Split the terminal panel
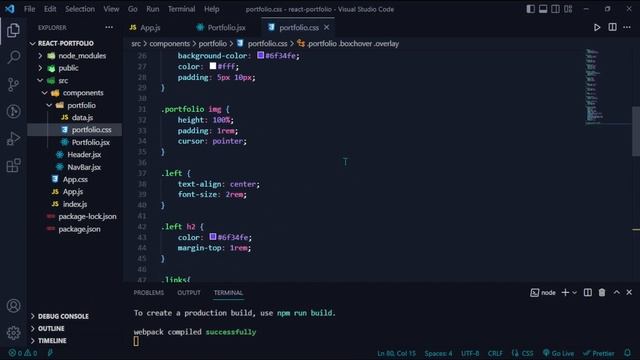The width and height of the screenshot is (640, 360). point(587,292)
